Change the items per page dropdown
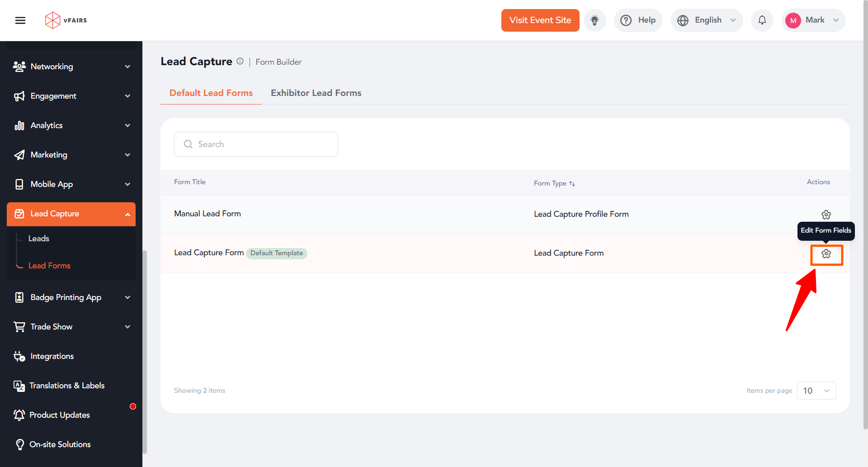The width and height of the screenshot is (868, 467). [816, 391]
